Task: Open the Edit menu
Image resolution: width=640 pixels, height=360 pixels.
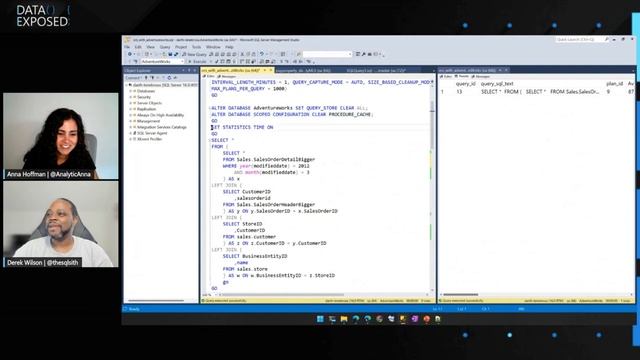Action: [138, 47]
